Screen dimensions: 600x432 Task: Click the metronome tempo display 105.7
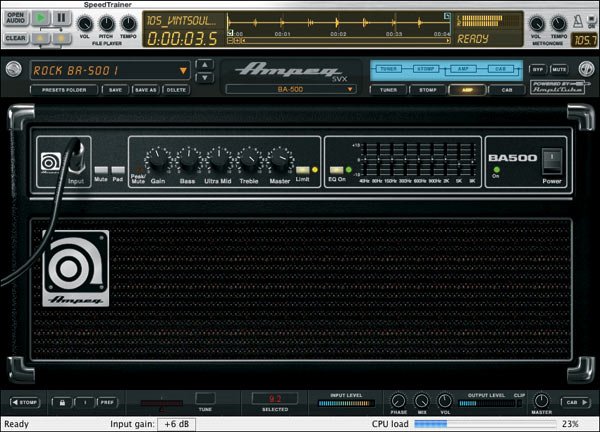584,40
